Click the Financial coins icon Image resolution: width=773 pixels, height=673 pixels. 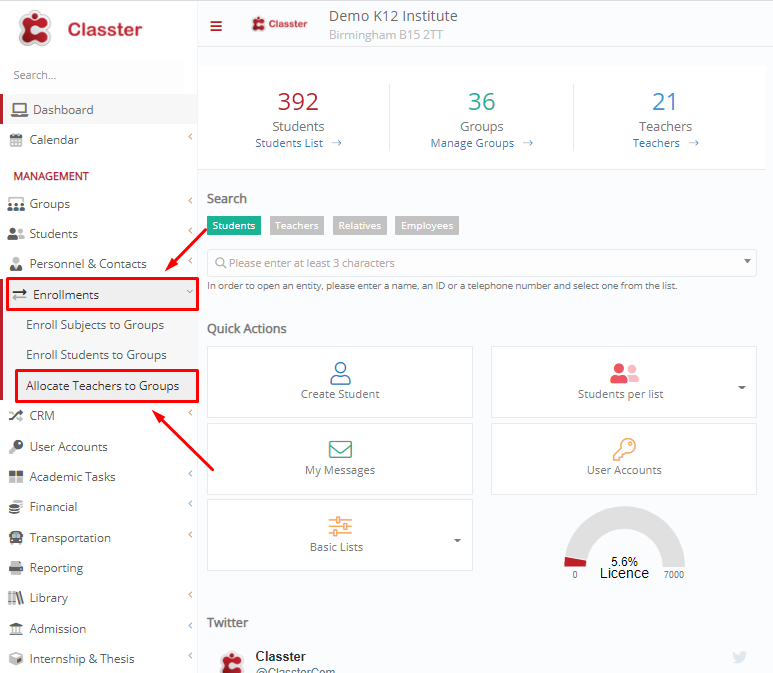pos(16,507)
